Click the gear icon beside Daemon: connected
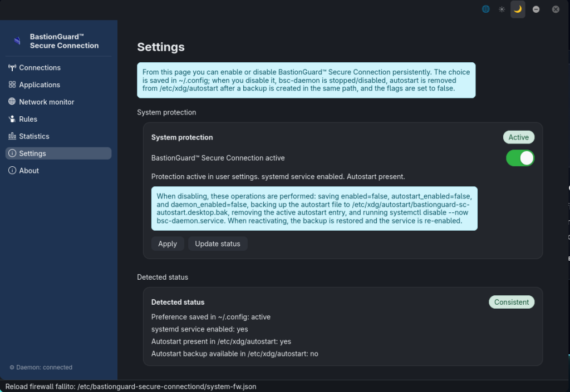The width and height of the screenshot is (570, 392). pyautogui.click(x=12, y=368)
